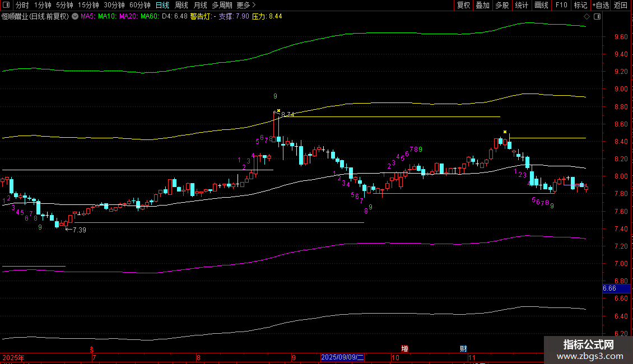
Task: Click the 复权 adjustment button
Action: tap(463, 5)
